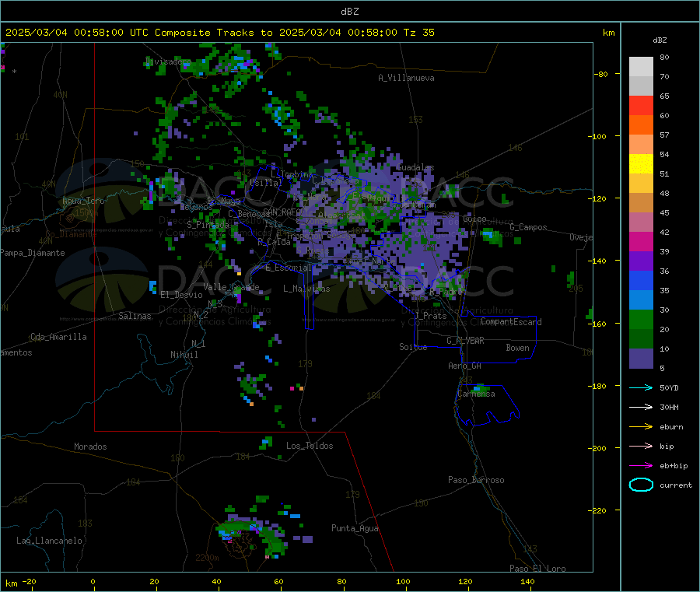Click the 140 km bottom axis label
Image resolution: width=700 pixels, height=592 pixels.
527,581
